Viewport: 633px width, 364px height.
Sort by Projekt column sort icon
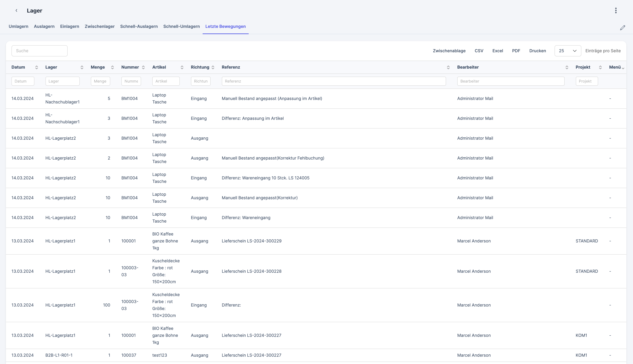[600, 67]
